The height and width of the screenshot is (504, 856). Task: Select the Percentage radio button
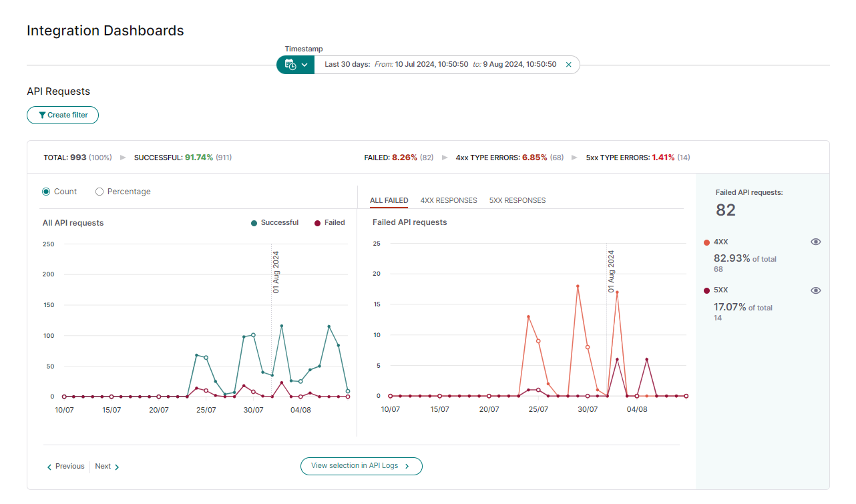click(x=99, y=191)
